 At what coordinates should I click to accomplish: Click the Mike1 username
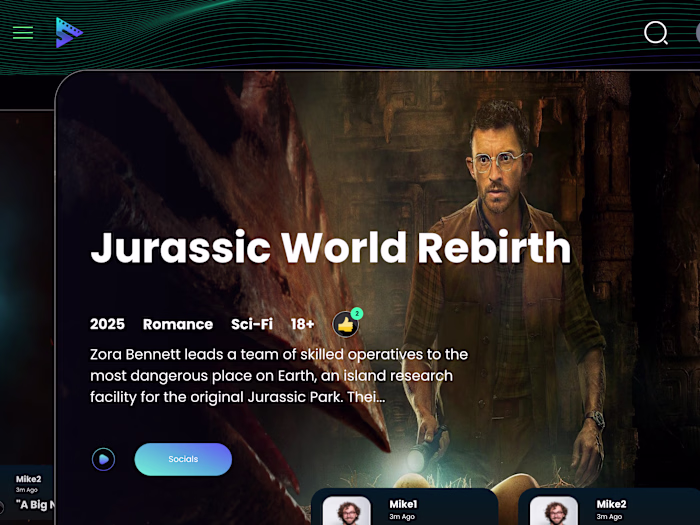pyautogui.click(x=404, y=504)
